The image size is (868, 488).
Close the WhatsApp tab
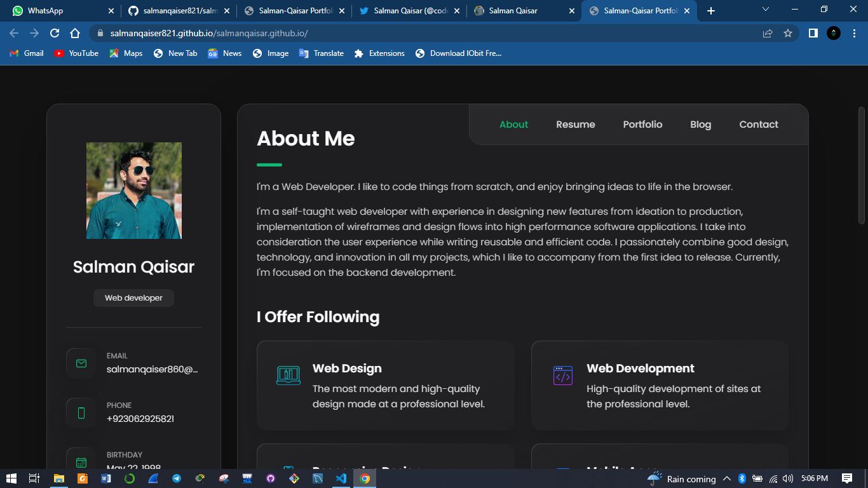pyautogui.click(x=111, y=11)
